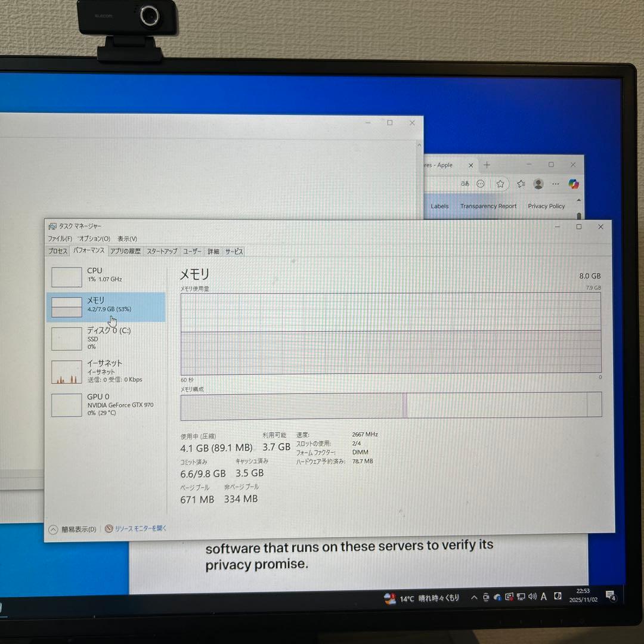644x644 pixels.
Task: Toggle the read-aloud 'ãあ' icon in Edge
Action: [465, 184]
